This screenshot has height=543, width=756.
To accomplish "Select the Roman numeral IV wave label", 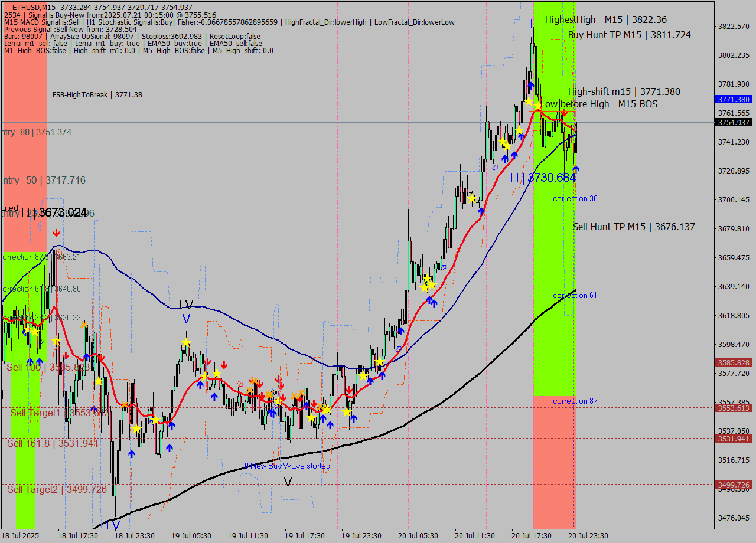I will tap(185, 305).
